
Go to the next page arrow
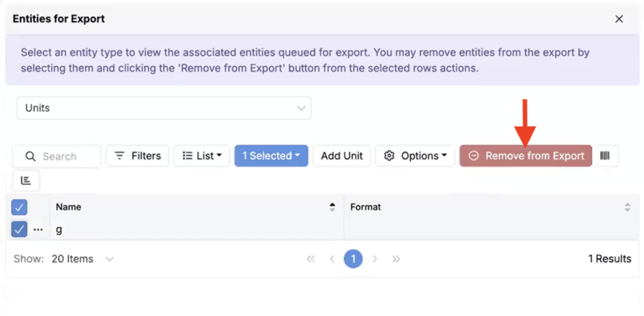pyautogui.click(x=375, y=259)
